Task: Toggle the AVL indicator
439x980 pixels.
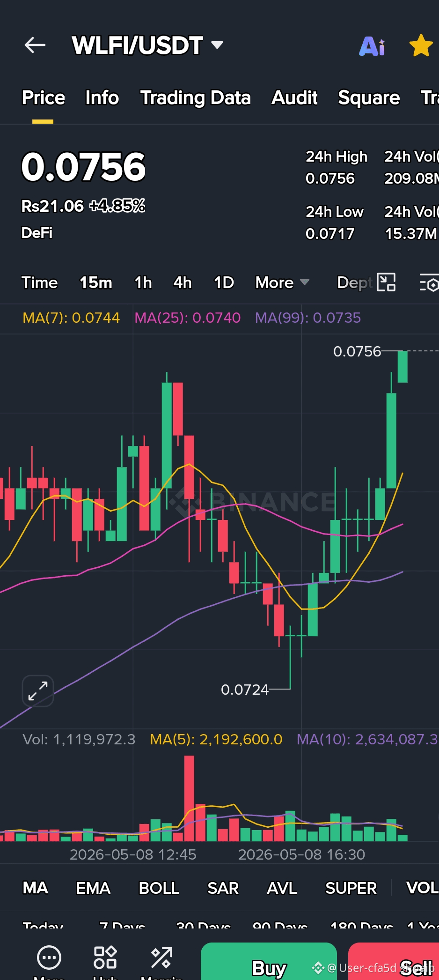Action: tap(282, 888)
